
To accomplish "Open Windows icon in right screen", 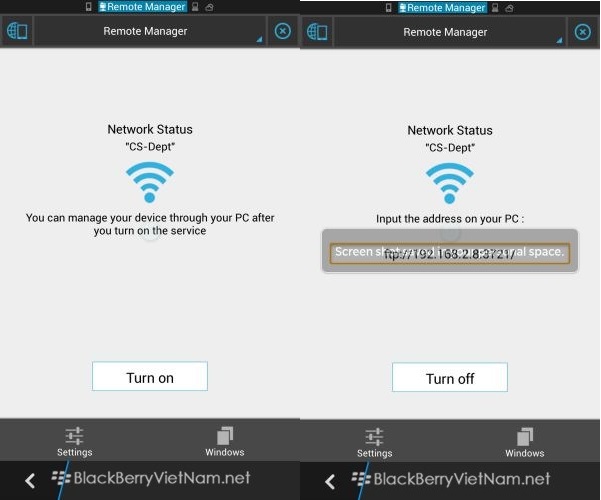I will coord(525,443).
